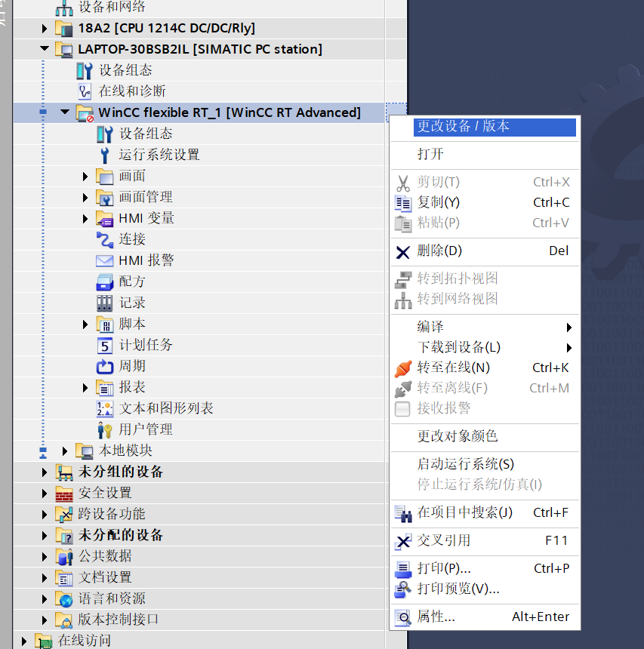The width and height of the screenshot is (644, 649).
Task: Click the LAPTOP-30BSB2IL PC station icon
Action: coord(64,50)
